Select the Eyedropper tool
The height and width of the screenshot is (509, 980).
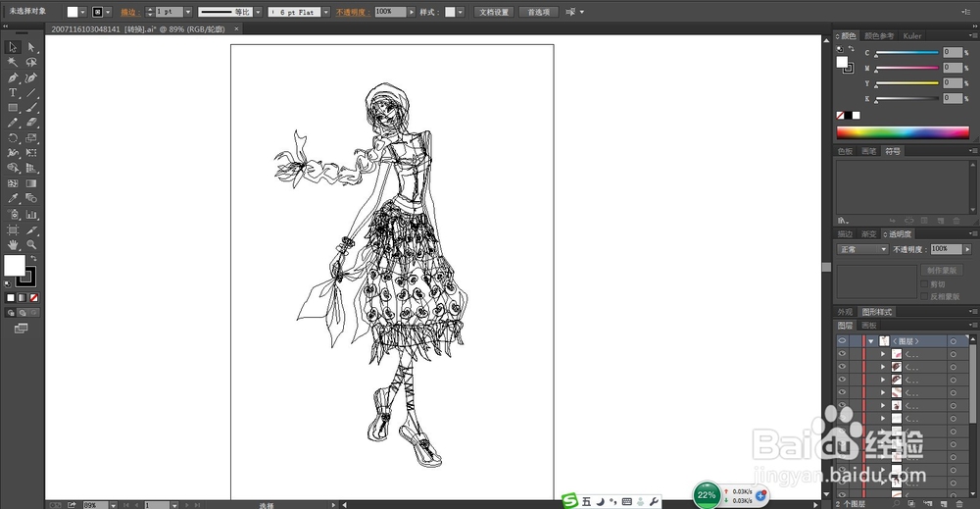click(x=13, y=198)
